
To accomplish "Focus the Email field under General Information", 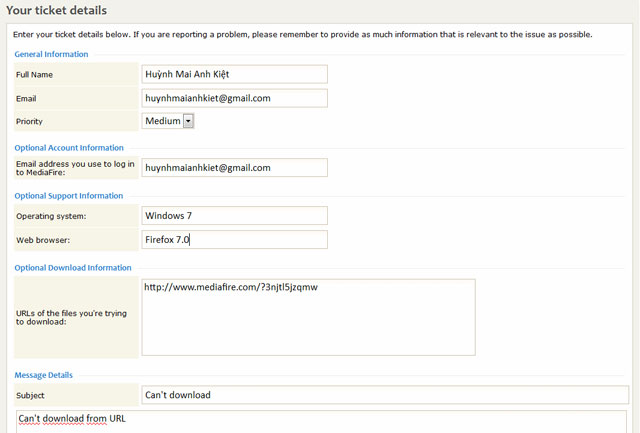I will [235, 98].
